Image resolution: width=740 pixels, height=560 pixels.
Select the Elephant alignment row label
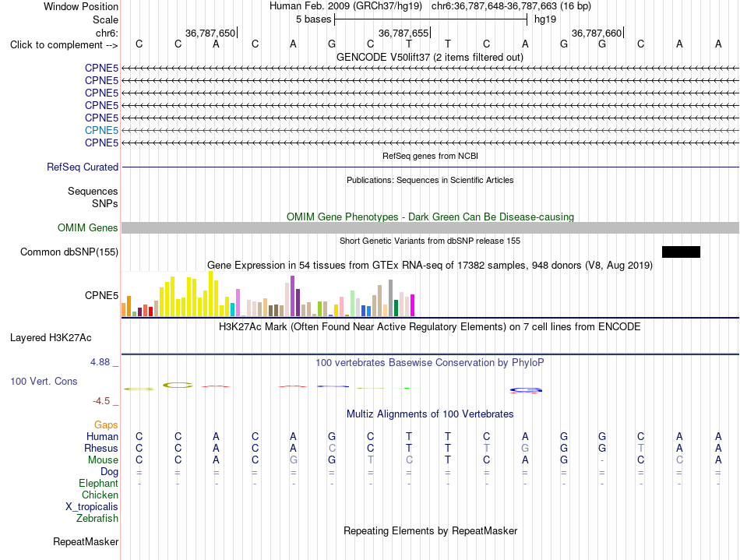coord(99,484)
